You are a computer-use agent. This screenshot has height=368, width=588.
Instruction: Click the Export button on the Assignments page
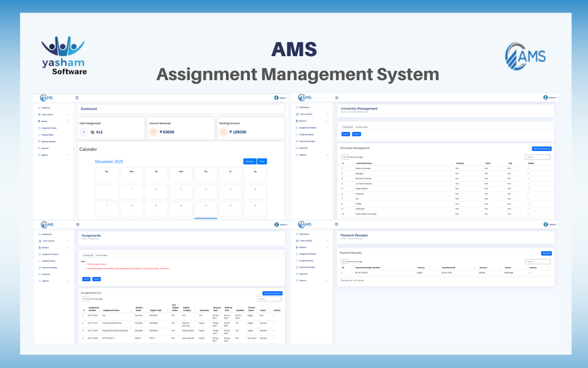click(x=86, y=279)
